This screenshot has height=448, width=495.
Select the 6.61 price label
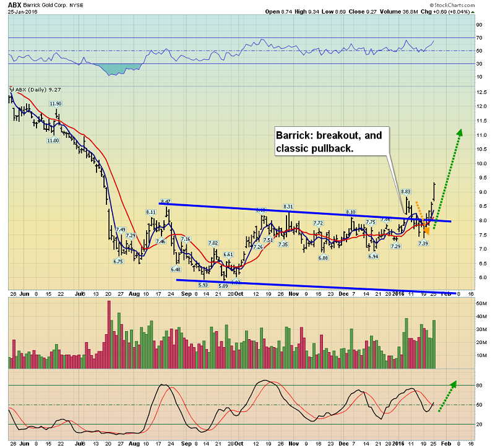click(228, 254)
